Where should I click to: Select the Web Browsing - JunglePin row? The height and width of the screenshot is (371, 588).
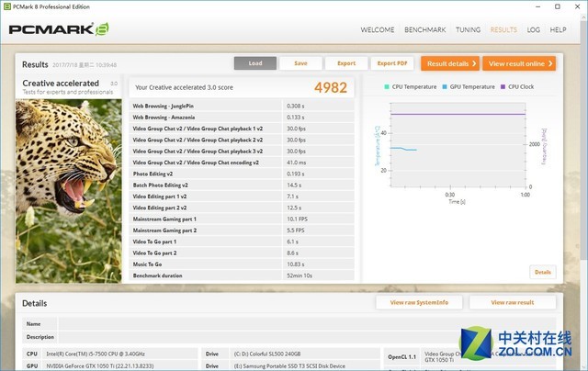[242, 106]
